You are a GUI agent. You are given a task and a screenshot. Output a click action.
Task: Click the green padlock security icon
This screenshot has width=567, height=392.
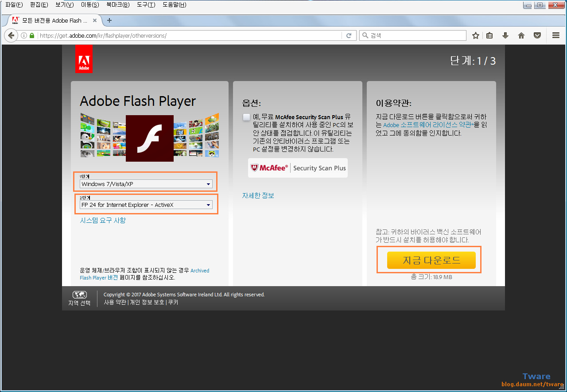click(32, 35)
